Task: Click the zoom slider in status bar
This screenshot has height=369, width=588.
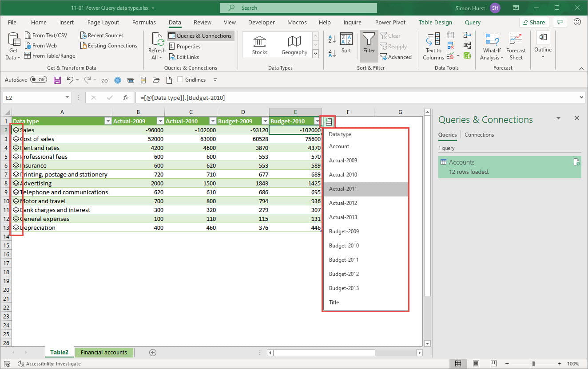Action: pyautogui.click(x=533, y=364)
